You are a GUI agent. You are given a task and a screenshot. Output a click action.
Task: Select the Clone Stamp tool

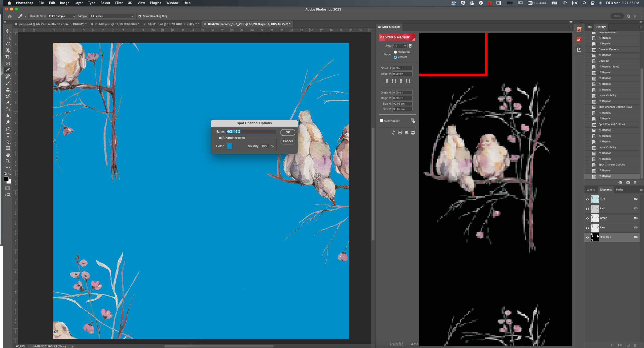point(8,90)
